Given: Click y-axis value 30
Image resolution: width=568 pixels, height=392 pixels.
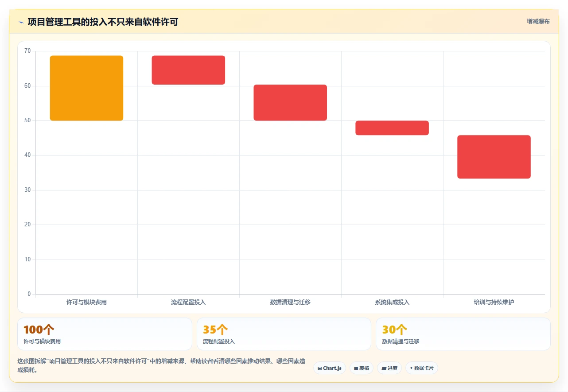Looking at the screenshot, I should [x=28, y=190].
